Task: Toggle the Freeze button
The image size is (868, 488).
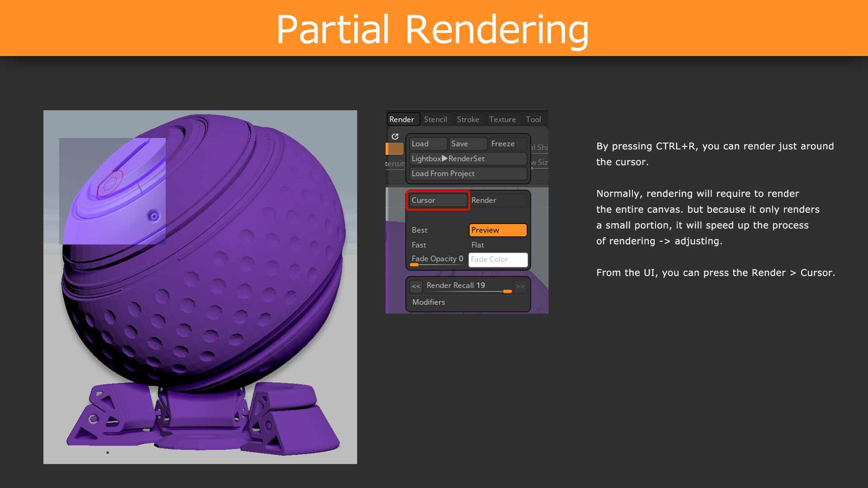Action: click(x=507, y=144)
